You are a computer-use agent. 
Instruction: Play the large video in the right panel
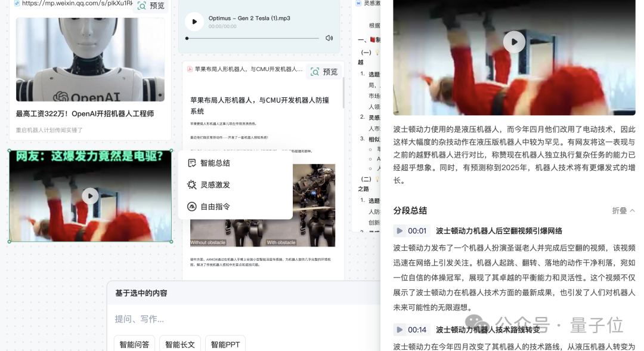[x=514, y=42]
